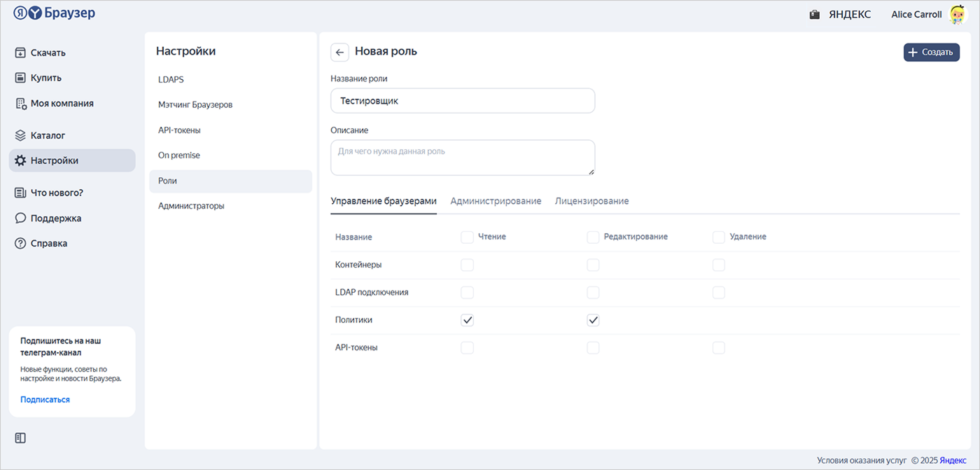The width and height of the screenshot is (980, 470).
Task: Enable Удаление for Контейнеры
Action: (x=718, y=265)
